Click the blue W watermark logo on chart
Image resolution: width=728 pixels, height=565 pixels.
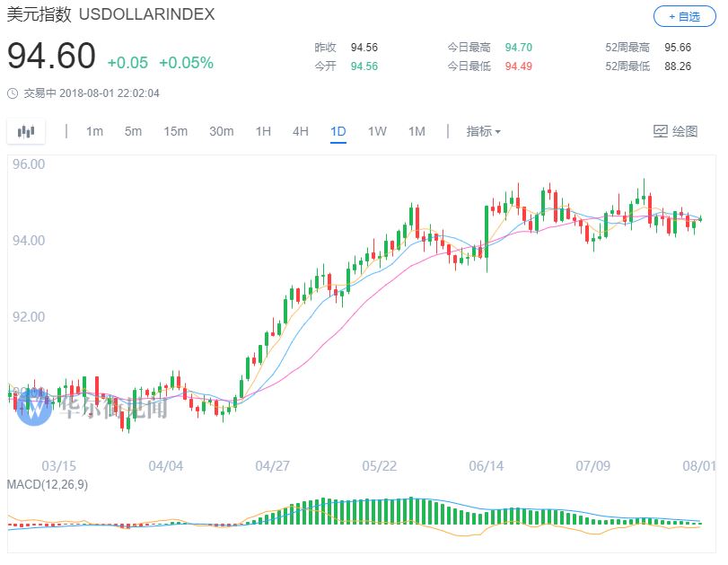(34, 407)
